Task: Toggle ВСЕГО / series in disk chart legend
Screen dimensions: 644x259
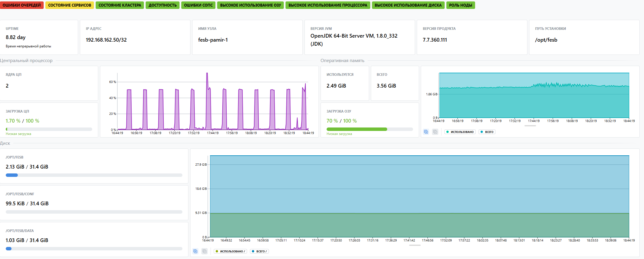Action: [x=259, y=251]
